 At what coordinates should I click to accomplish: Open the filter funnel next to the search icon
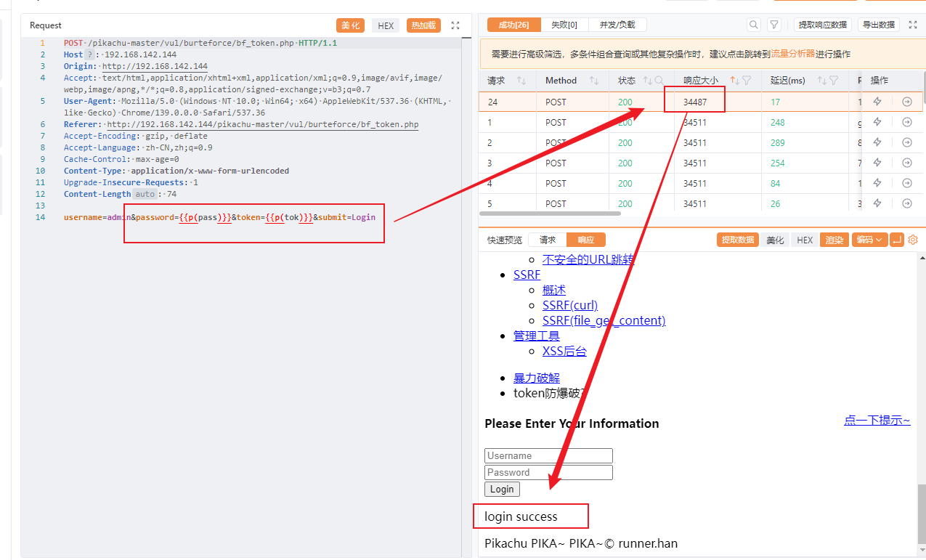pos(774,25)
